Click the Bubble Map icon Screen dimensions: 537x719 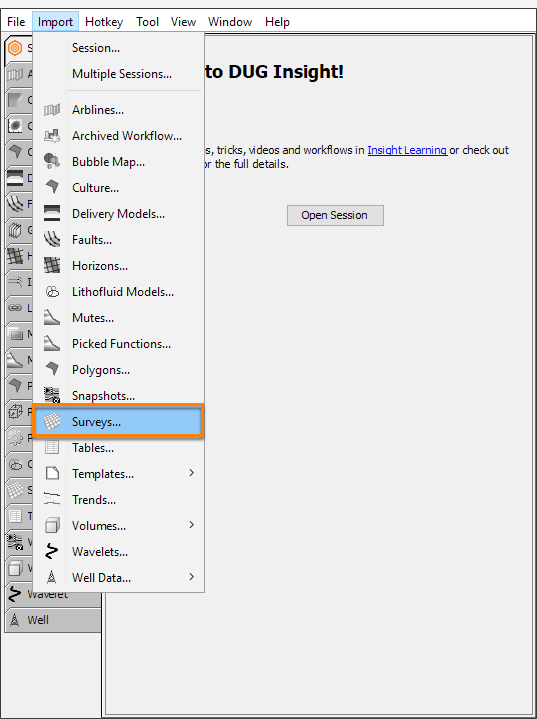tap(52, 162)
